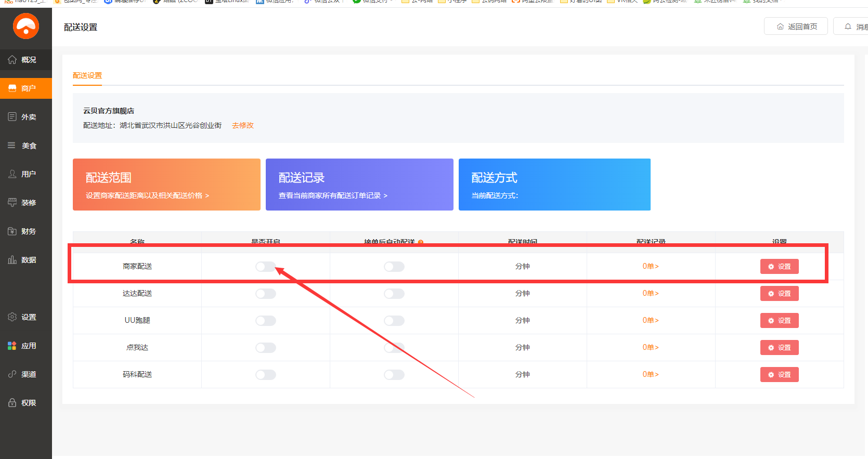The width and height of the screenshot is (868, 459).
Task: Select the 商户 merchant shop icon
Action: pyautogui.click(x=12, y=88)
